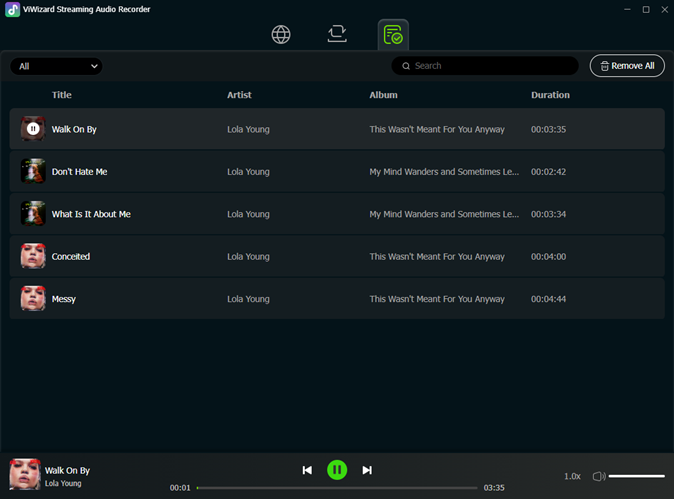Click duration 00:04:44 cell

pos(548,299)
